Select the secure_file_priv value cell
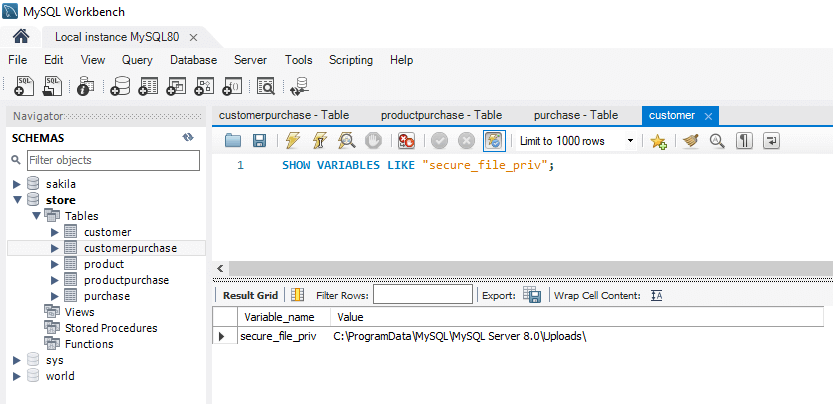The image size is (833, 404). (x=460, y=336)
